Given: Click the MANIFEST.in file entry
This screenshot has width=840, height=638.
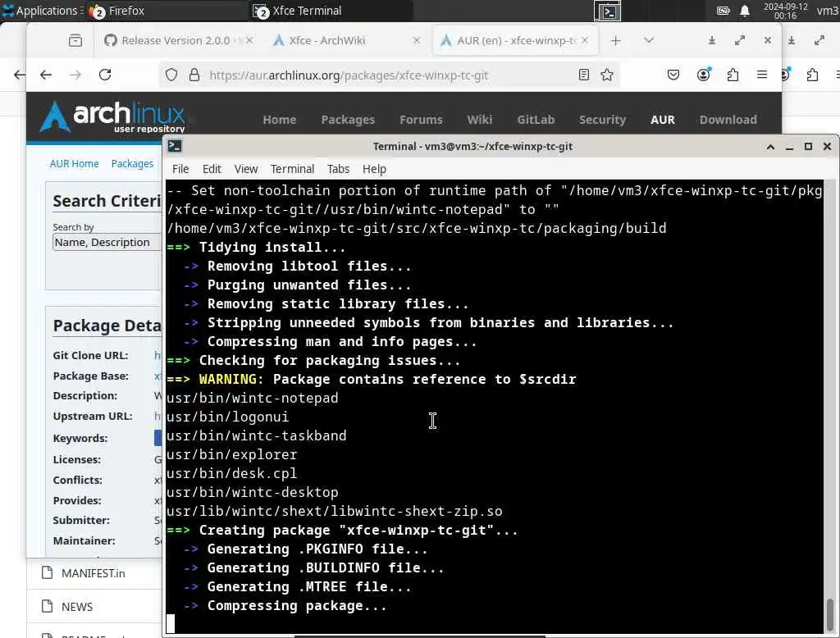Looking at the screenshot, I should point(94,573).
